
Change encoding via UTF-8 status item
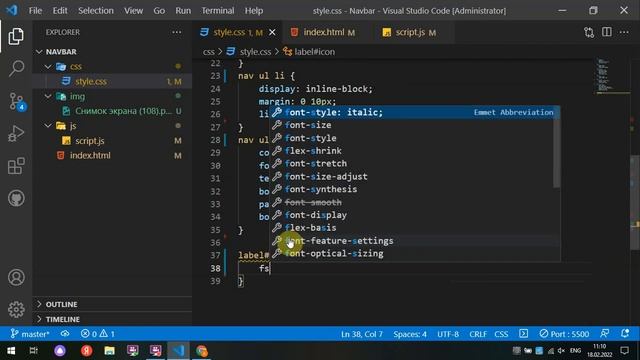tap(448, 334)
